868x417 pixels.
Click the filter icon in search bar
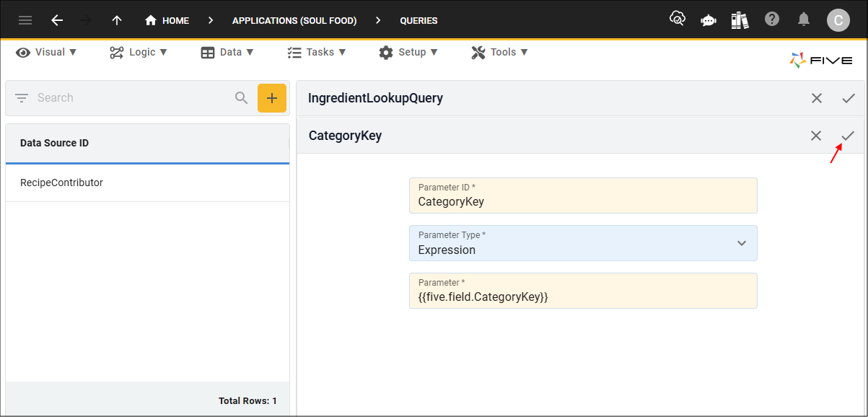(22, 97)
